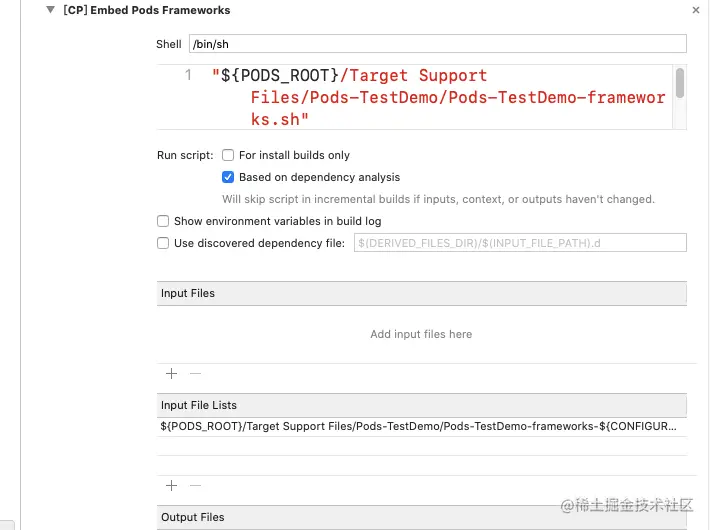Screen dimensions: 710x530
Task: Click the Output Files section header
Action: pos(422,517)
